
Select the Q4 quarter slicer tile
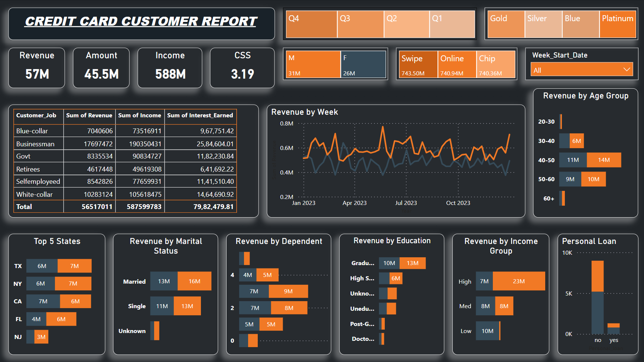pos(311,24)
